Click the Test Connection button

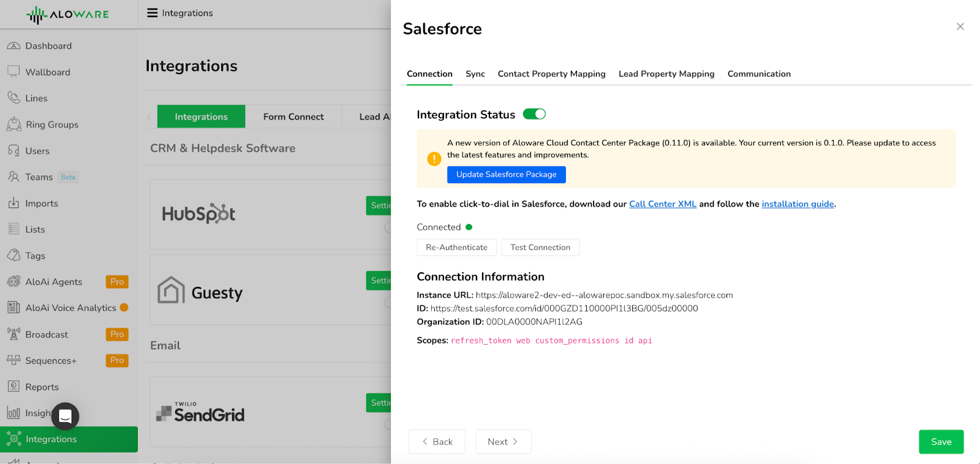click(540, 247)
